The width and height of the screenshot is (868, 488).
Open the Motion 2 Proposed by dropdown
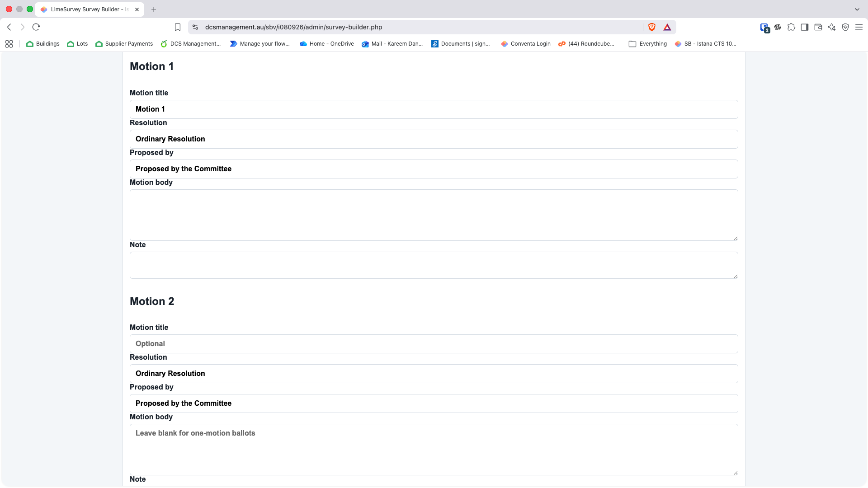(434, 404)
